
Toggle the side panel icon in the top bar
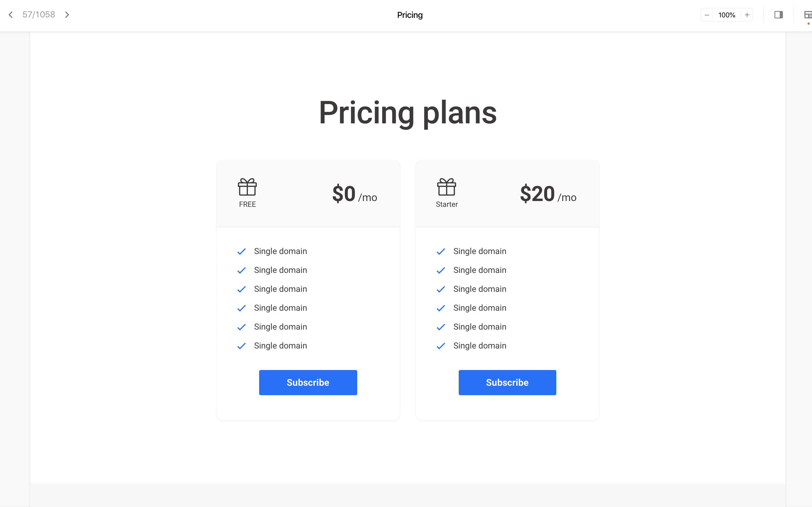(x=778, y=15)
